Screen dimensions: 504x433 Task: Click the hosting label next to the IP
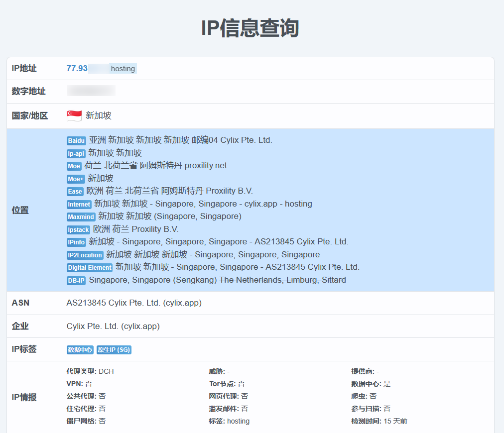point(123,68)
